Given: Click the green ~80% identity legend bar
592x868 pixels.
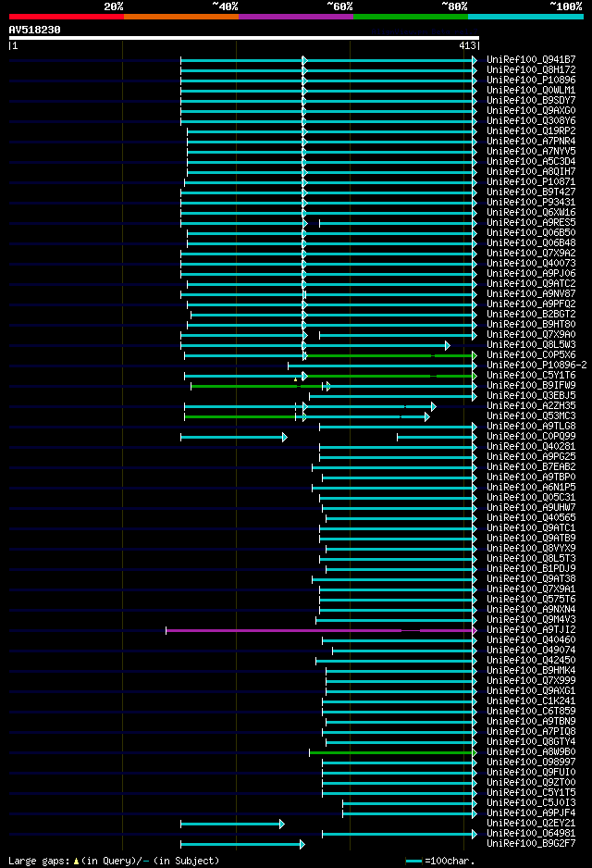Looking at the screenshot, I should [x=411, y=17].
